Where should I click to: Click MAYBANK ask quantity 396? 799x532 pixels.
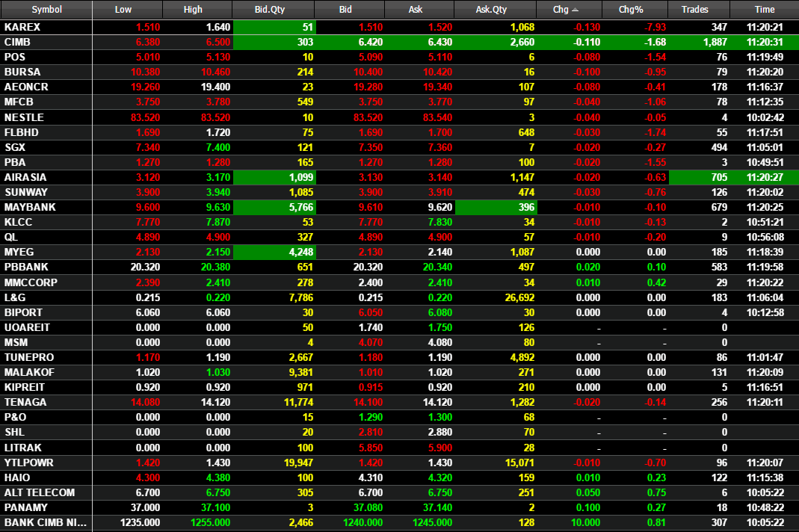(526, 207)
